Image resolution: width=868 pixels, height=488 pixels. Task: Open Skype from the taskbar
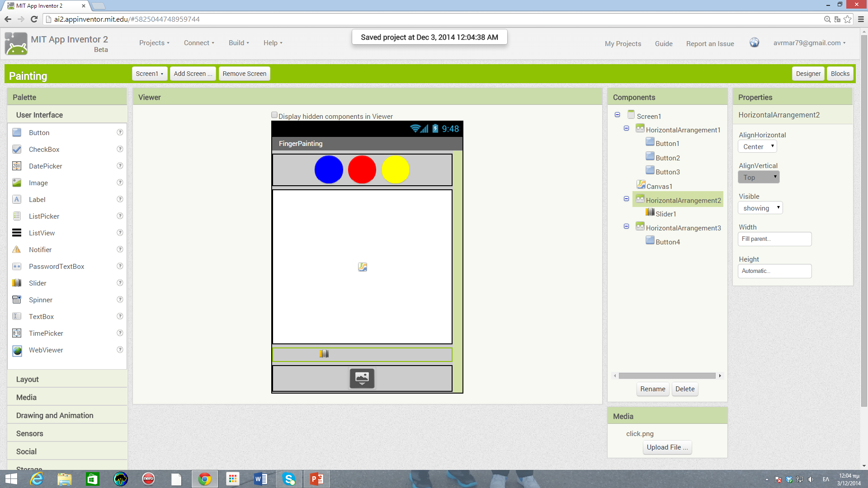pyautogui.click(x=289, y=479)
